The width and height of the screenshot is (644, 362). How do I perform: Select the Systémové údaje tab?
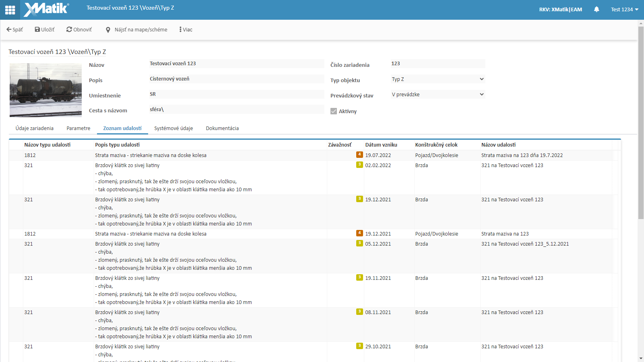(x=173, y=128)
